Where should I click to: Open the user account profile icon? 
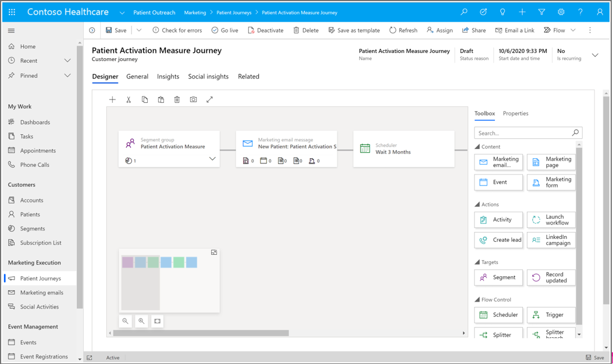(x=600, y=12)
